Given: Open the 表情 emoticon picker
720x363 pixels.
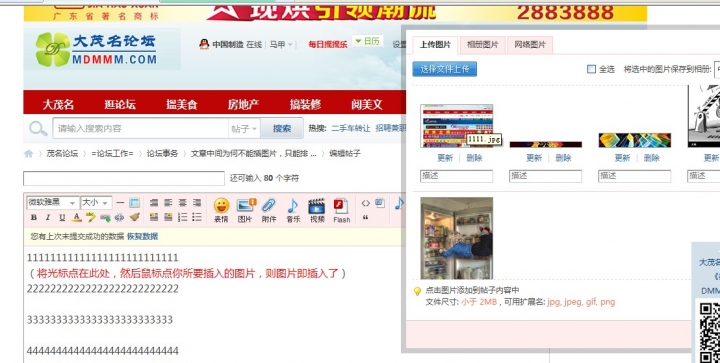Looking at the screenshot, I should (221, 210).
